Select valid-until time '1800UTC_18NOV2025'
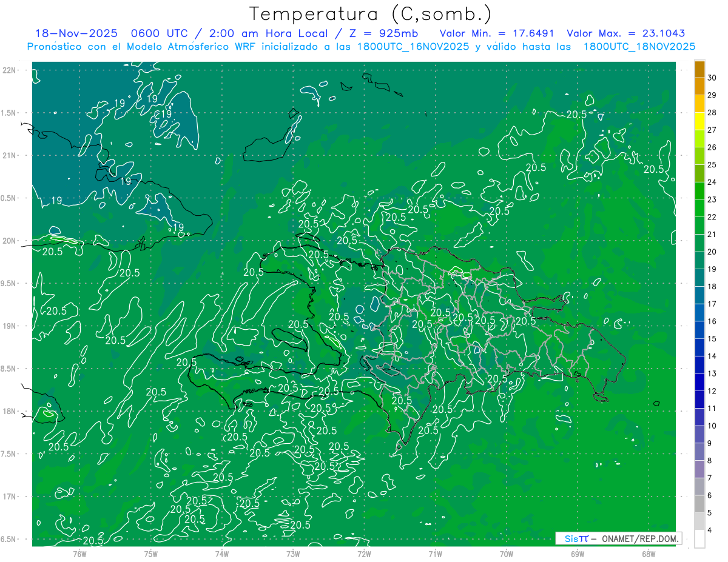728x562 pixels. coord(639,47)
